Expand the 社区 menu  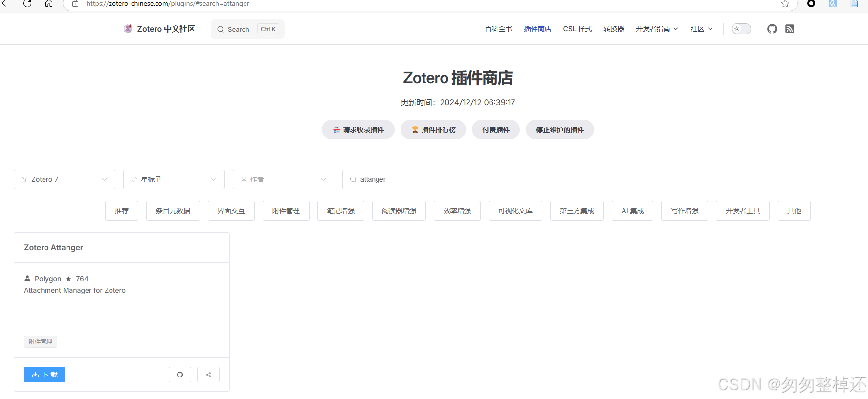pos(701,29)
